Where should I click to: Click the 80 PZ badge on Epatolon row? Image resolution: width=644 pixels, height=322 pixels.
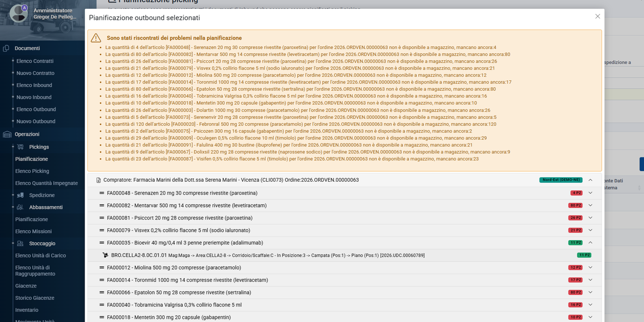pyautogui.click(x=575, y=292)
